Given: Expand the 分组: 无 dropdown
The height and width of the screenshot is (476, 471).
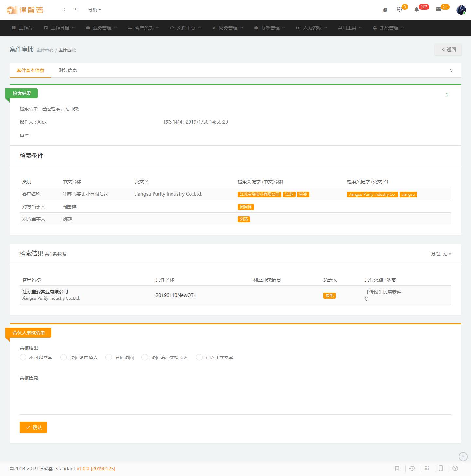Looking at the screenshot, I should point(441,254).
